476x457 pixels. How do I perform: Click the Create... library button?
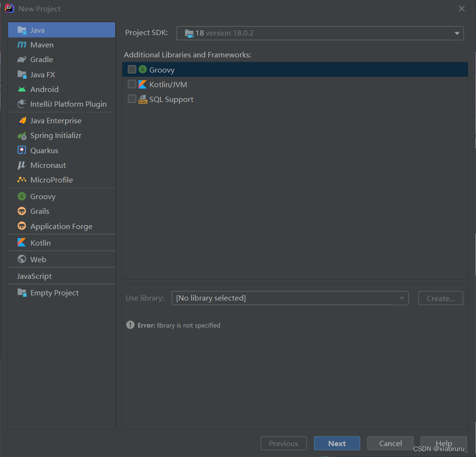click(x=440, y=298)
